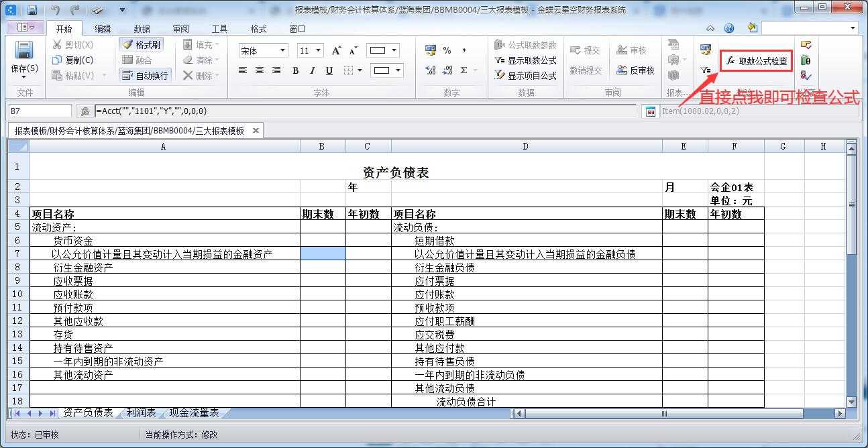Click the Copy (复制) icon
The height and width of the screenshot is (448, 868).
point(73,60)
